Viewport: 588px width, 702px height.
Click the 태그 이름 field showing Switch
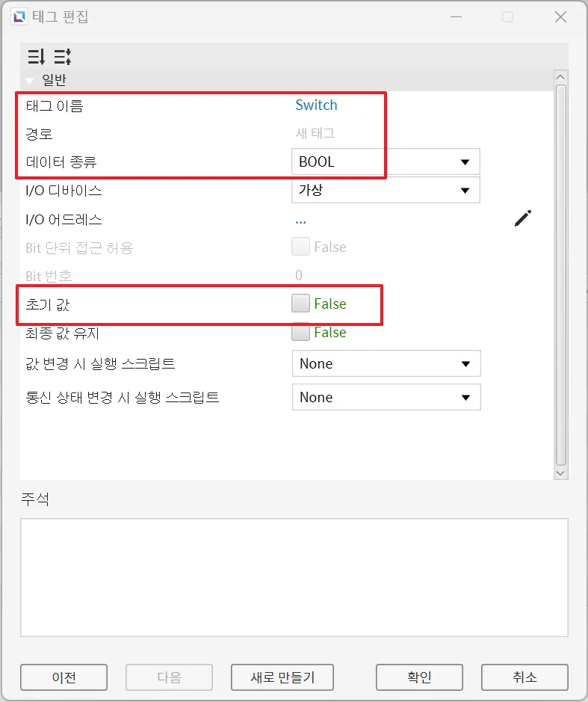[x=317, y=105]
